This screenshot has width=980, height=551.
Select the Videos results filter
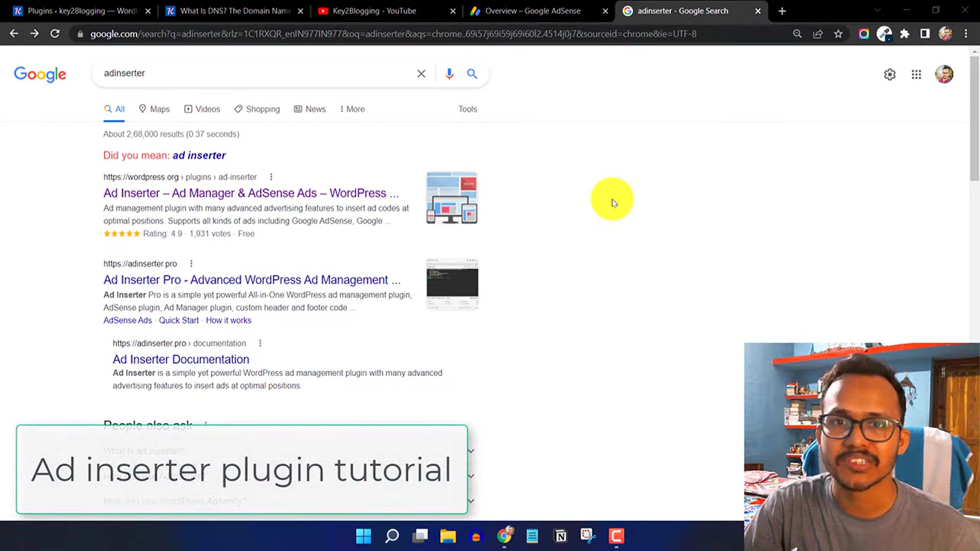(202, 109)
